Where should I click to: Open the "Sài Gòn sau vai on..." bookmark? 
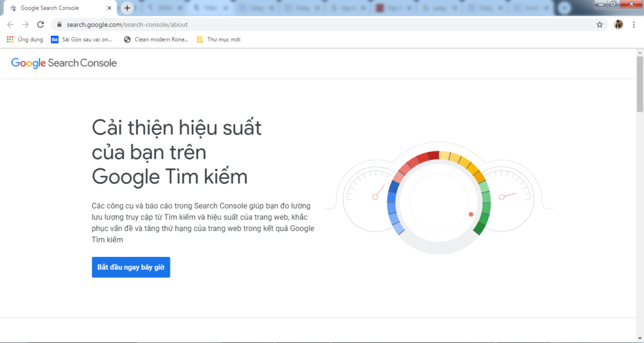click(82, 40)
